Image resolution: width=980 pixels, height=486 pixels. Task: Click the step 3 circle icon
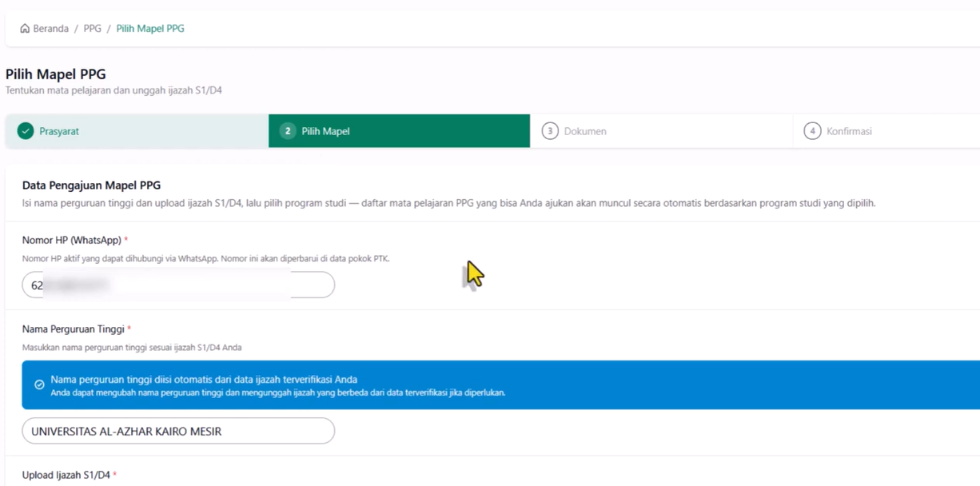point(550,131)
